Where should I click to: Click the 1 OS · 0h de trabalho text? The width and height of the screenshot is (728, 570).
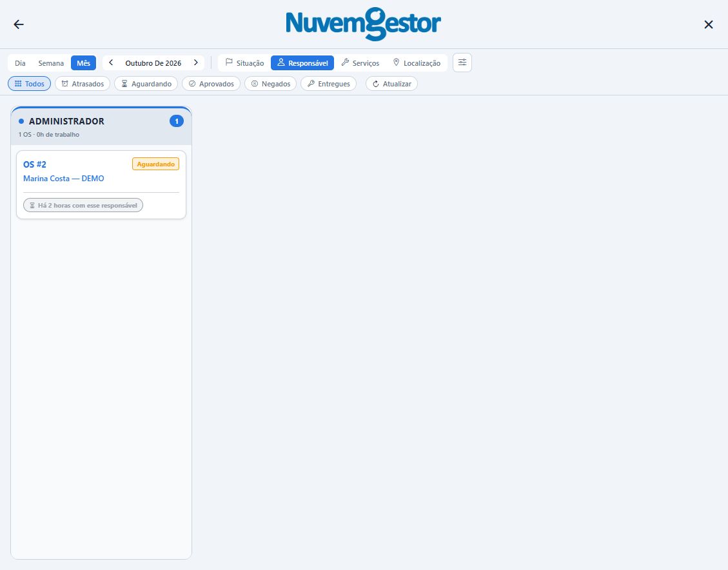(x=49, y=135)
